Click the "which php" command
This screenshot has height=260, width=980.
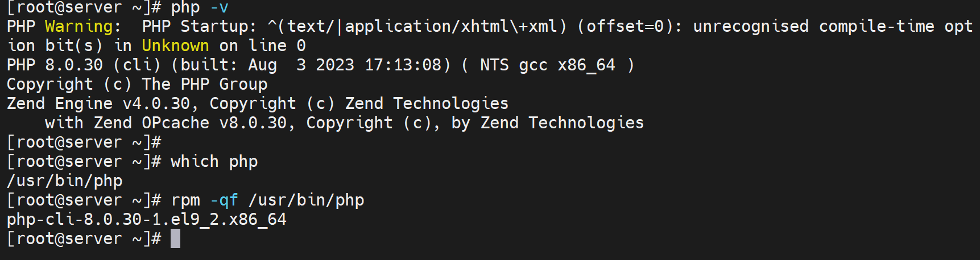(214, 161)
